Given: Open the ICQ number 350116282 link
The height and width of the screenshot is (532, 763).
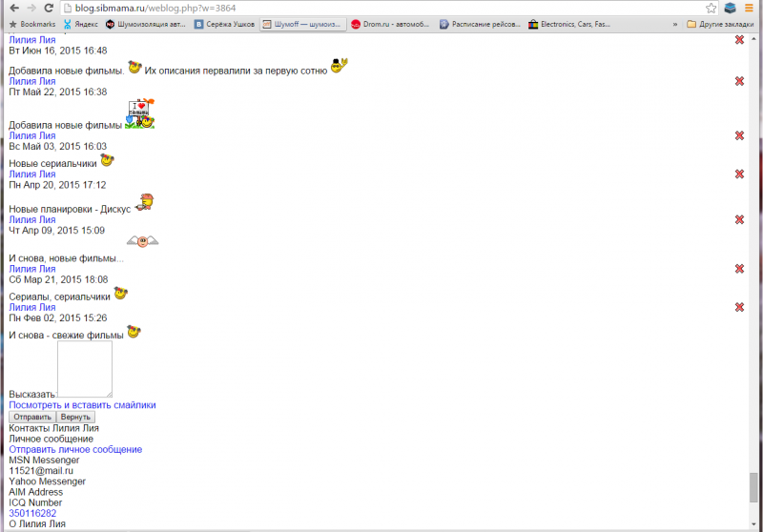Looking at the screenshot, I should [32, 513].
